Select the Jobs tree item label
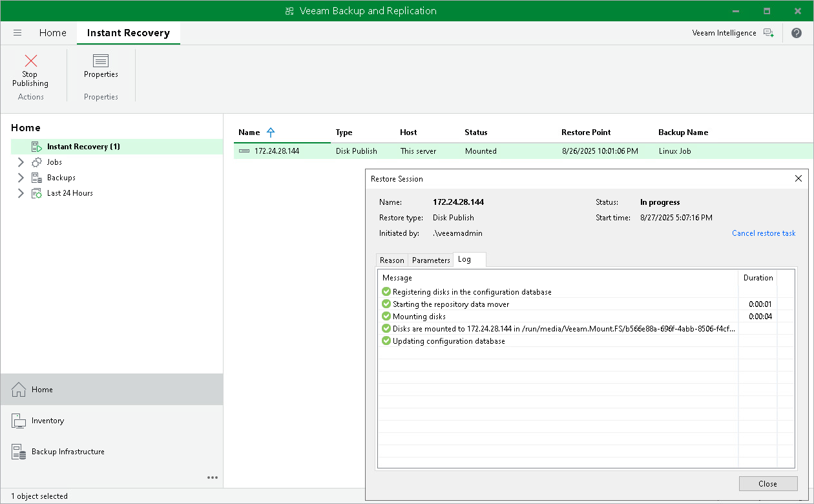Screen dimensions: 814x504 [x=54, y=162]
